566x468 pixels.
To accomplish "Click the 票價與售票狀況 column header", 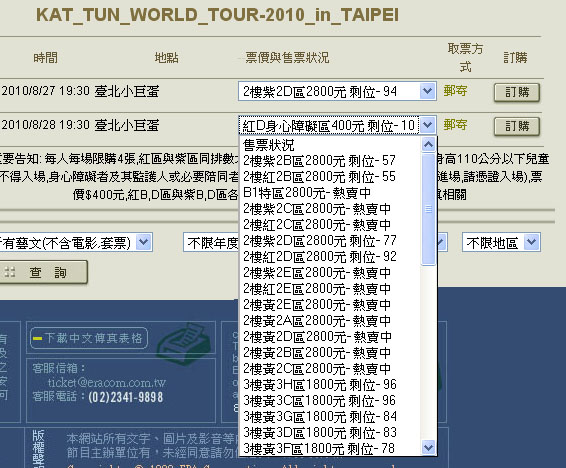I will point(287,58).
